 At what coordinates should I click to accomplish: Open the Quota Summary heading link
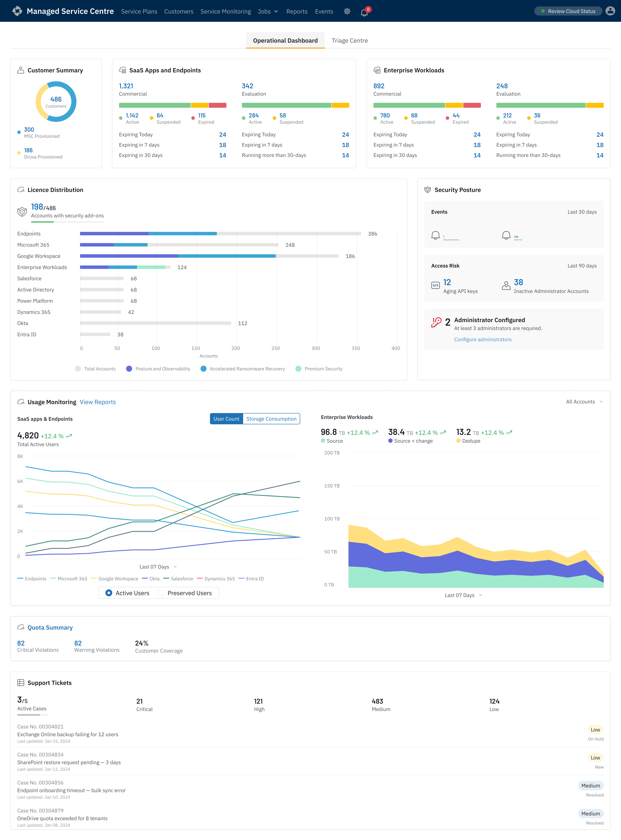coord(50,627)
